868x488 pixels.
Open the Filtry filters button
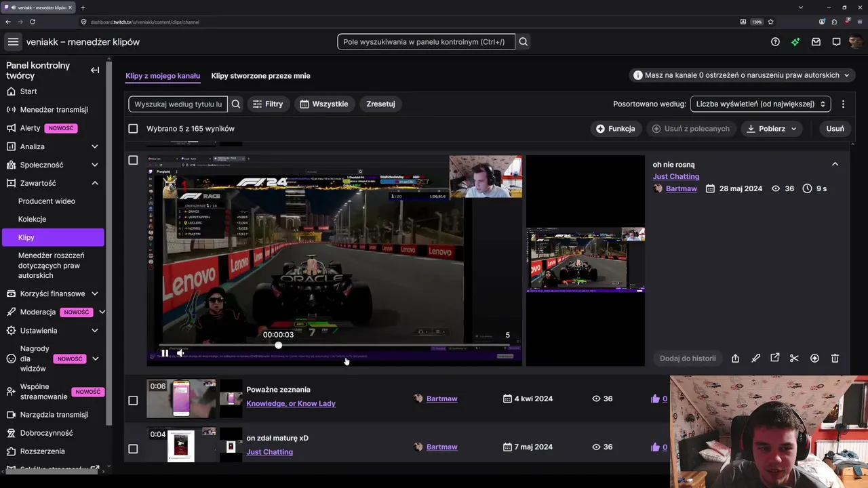coord(267,104)
